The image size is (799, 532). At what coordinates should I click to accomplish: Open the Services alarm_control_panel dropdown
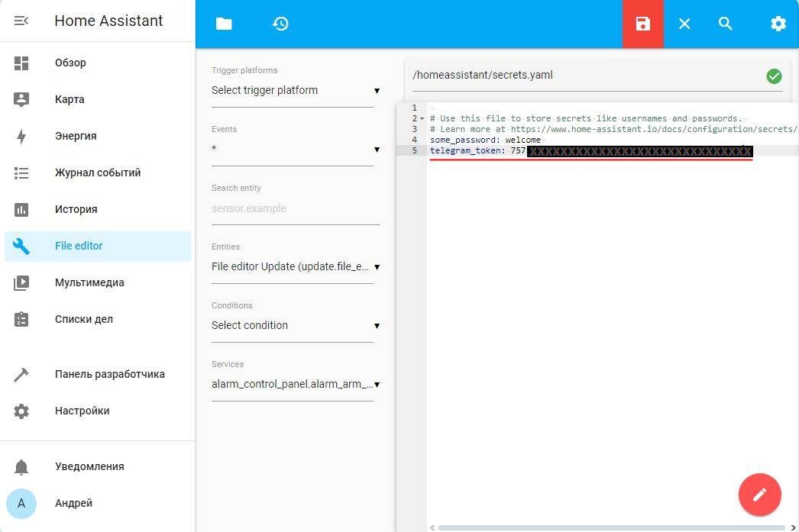296,385
